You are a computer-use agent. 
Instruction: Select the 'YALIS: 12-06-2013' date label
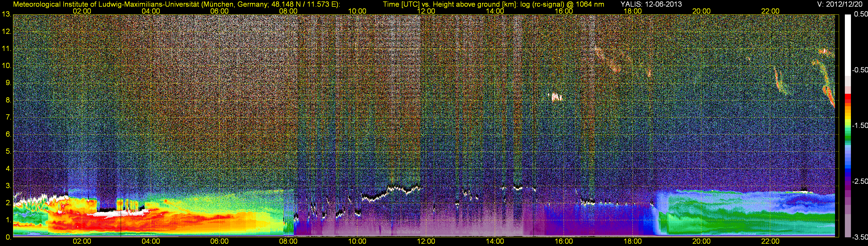651,4
